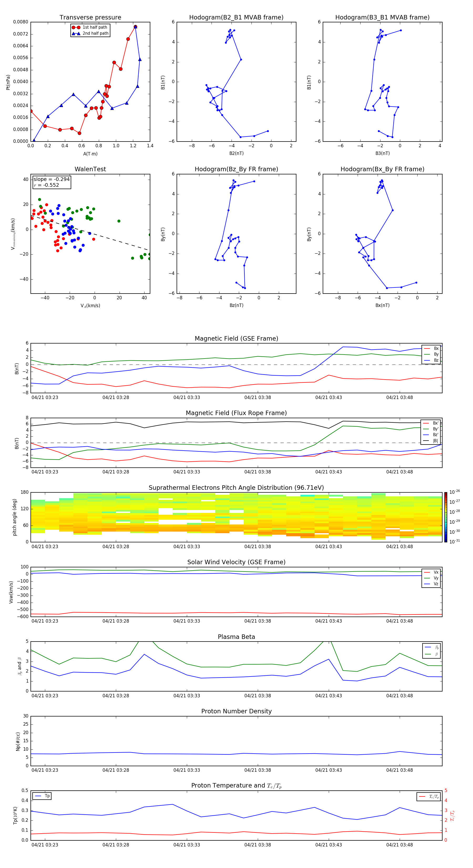Click the "Hodogram(B3_B1 MVAB frame)" title
The width and height of the screenshot is (473, 868).
click(x=382, y=18)
